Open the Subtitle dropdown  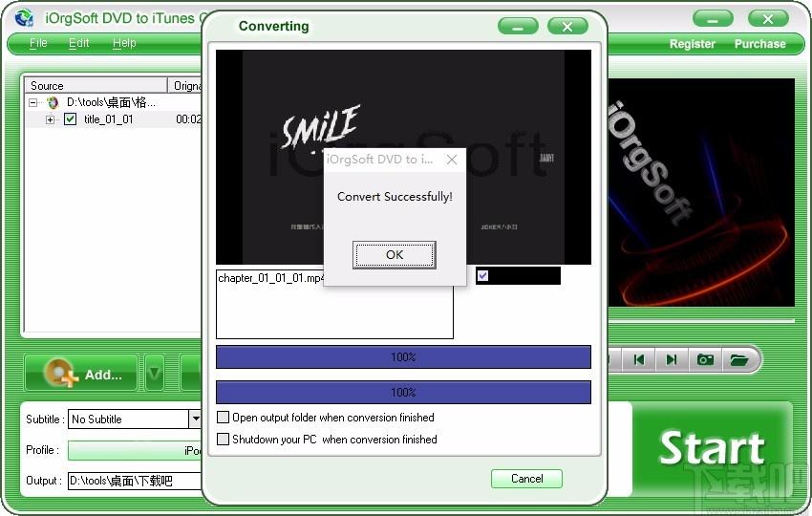click(x=195, y=419)
